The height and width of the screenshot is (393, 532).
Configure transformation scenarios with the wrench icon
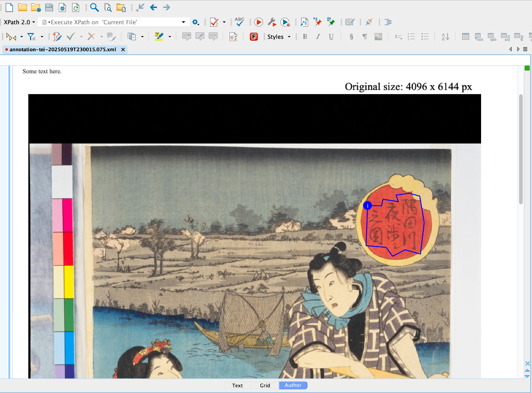pos(272,22)
